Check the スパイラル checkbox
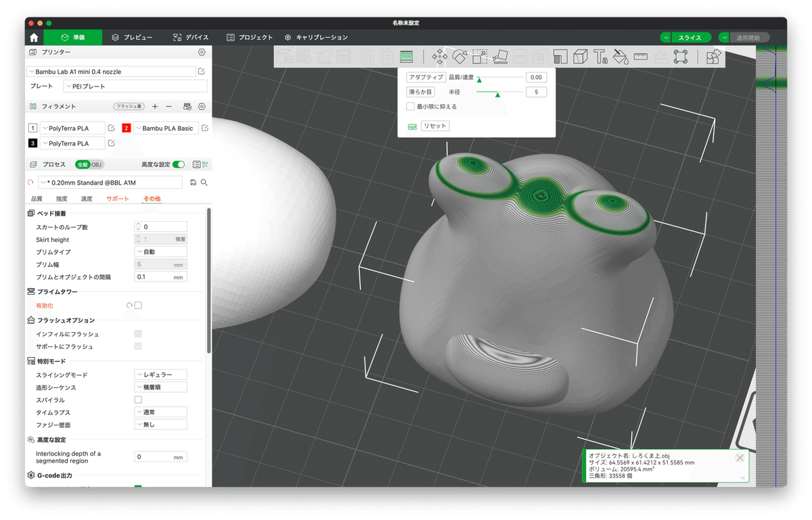 138,400
